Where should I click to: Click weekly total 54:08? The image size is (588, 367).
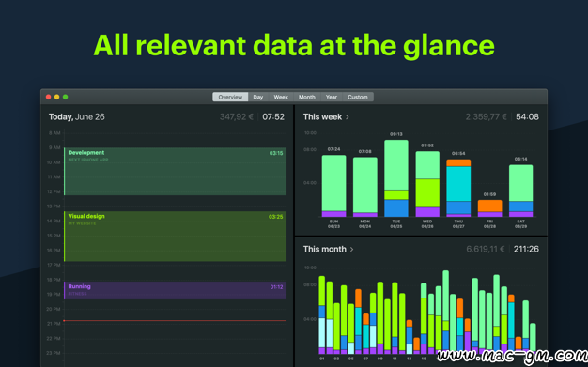pos(527,117)
